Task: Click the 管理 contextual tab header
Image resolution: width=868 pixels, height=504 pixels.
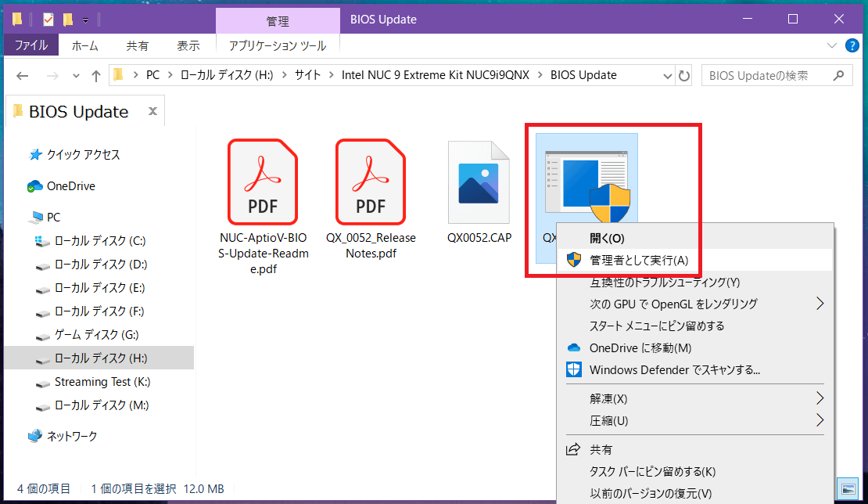Action: click(278, 21)
